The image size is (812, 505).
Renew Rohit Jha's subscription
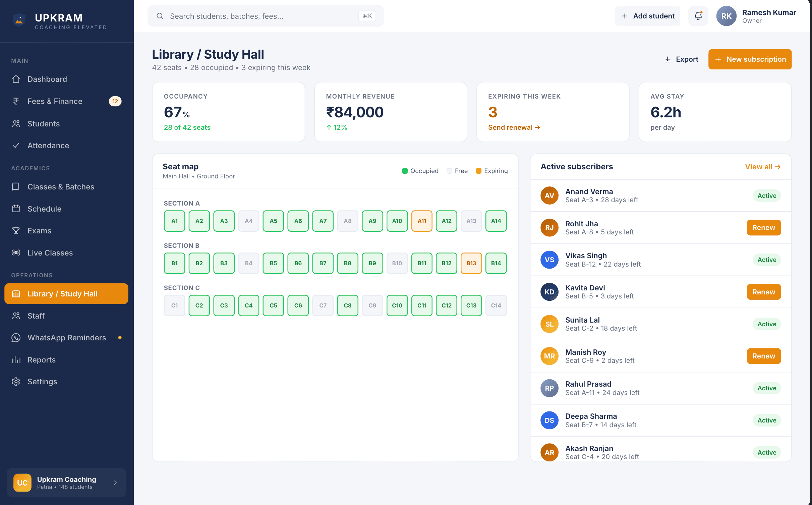click(764, 227)
